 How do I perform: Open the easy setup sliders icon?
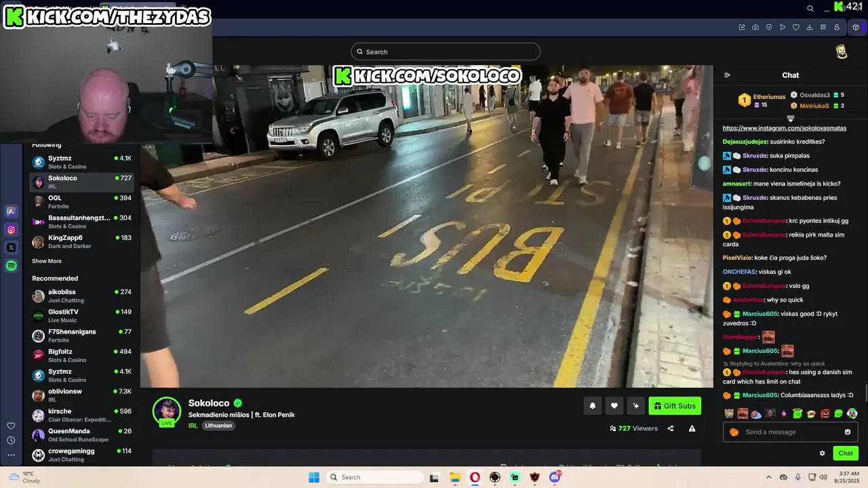tap(823, 27)
